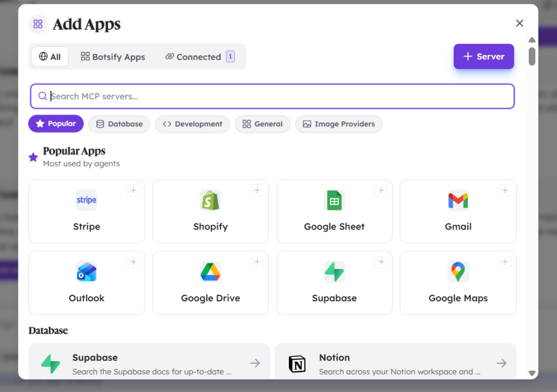Click the Google Sheet green icon

(335, 200)
